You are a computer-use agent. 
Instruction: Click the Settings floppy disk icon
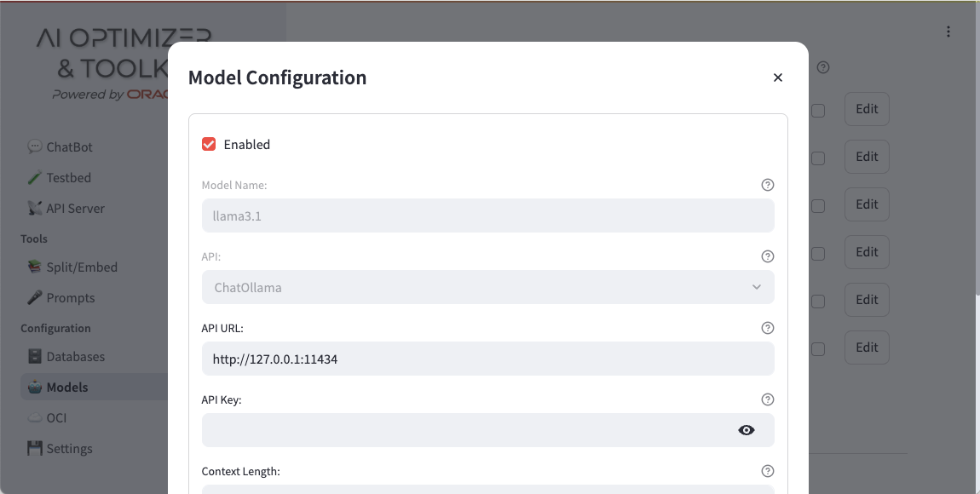(x=35, y=448)
